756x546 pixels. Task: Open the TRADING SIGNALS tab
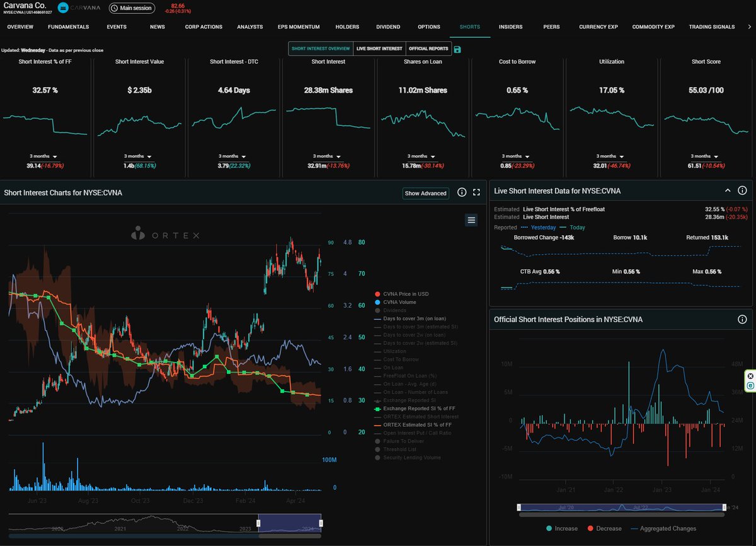[712, 27]
